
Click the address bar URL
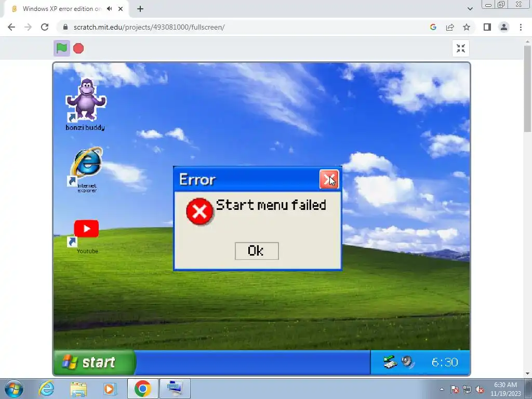pyautogui.click(x=149, y=27)
